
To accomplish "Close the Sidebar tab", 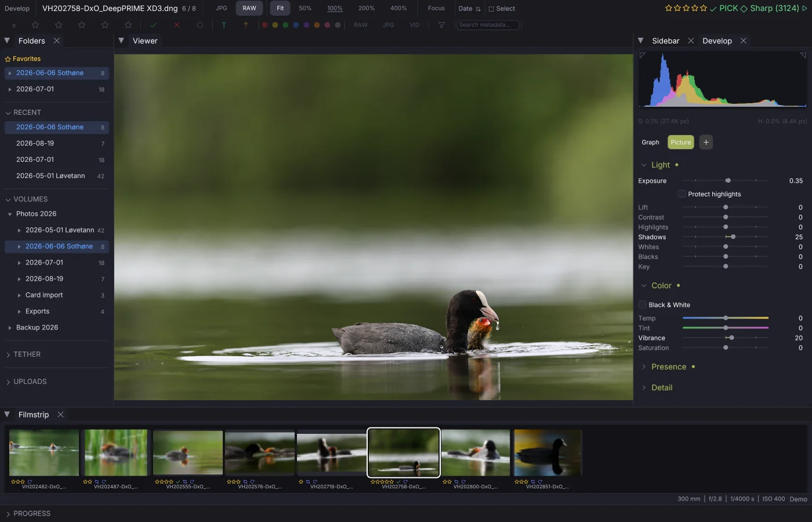I will [x=691, y=41].
